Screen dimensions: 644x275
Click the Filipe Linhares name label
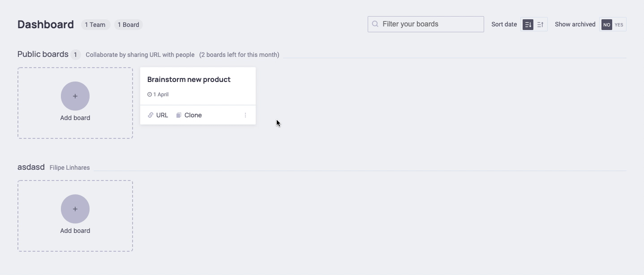[x=69, y=168]
